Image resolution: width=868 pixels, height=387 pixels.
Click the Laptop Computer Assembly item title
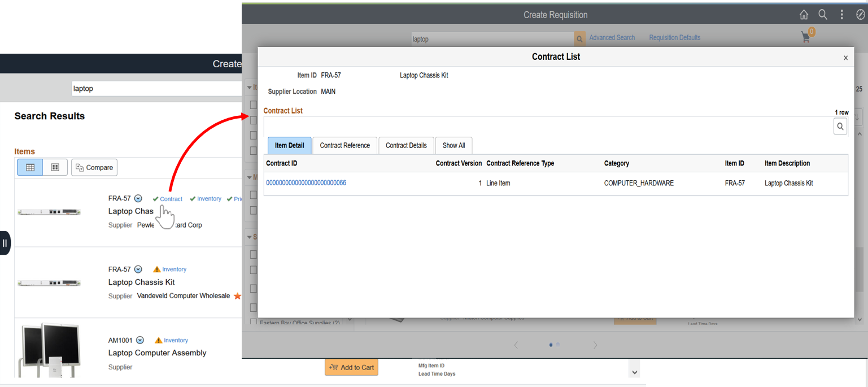point(157,353)
